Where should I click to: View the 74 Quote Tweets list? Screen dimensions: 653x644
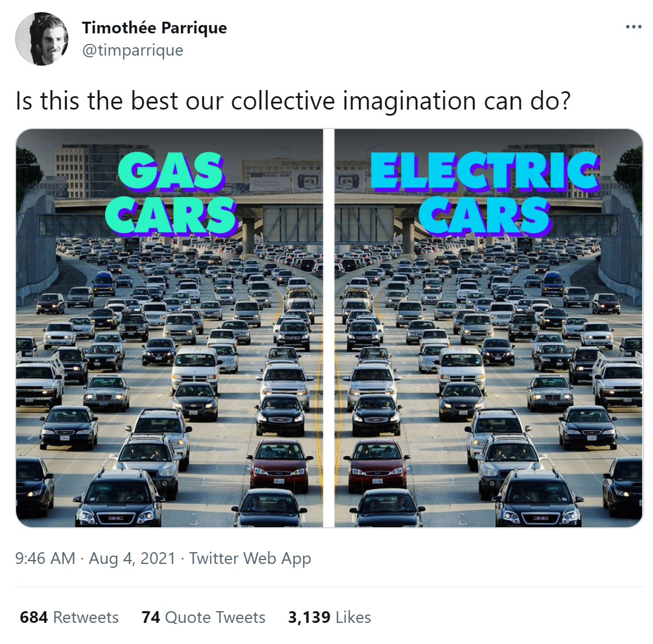(203, 617)
